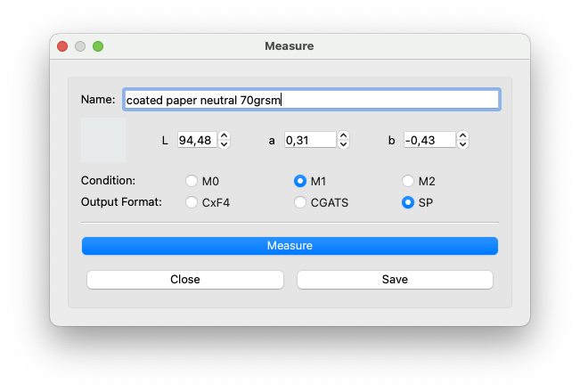This screenshot has width=580, height=392.
Task: Select the M1 condition radio button
Action: (300, 181)
